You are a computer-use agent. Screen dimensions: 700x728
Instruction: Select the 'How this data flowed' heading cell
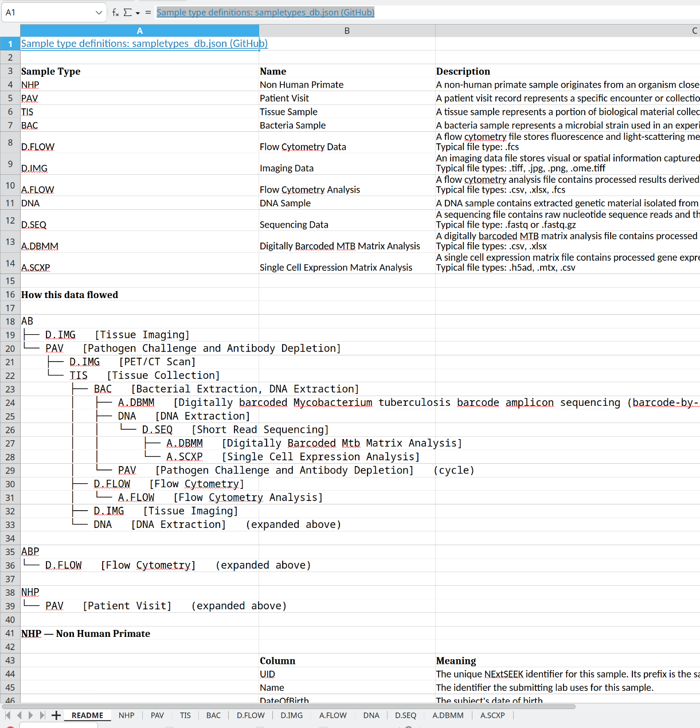139,295
